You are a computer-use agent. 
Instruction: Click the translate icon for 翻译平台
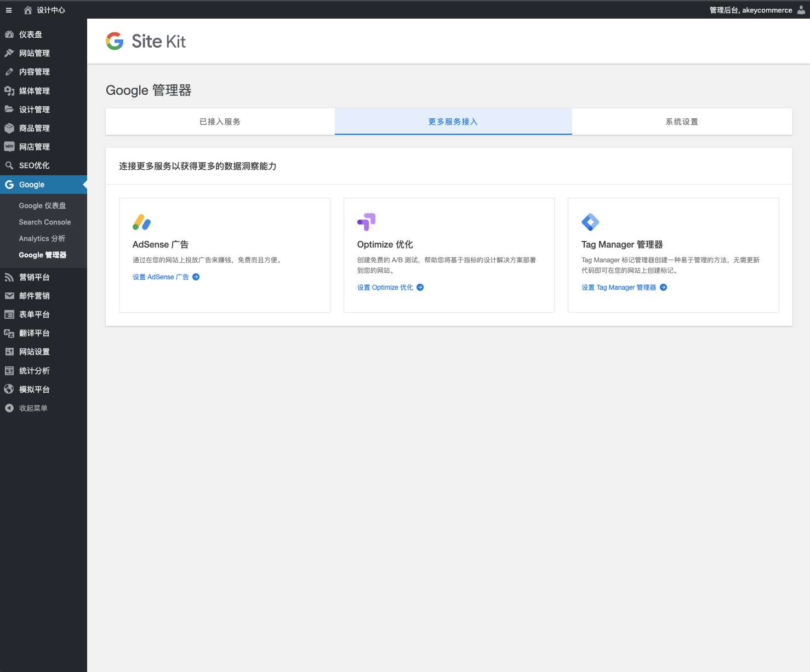pos(9,333)
